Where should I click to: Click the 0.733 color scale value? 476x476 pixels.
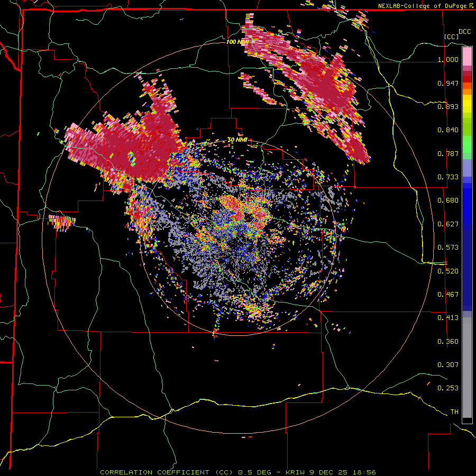[x=448, y=177]
